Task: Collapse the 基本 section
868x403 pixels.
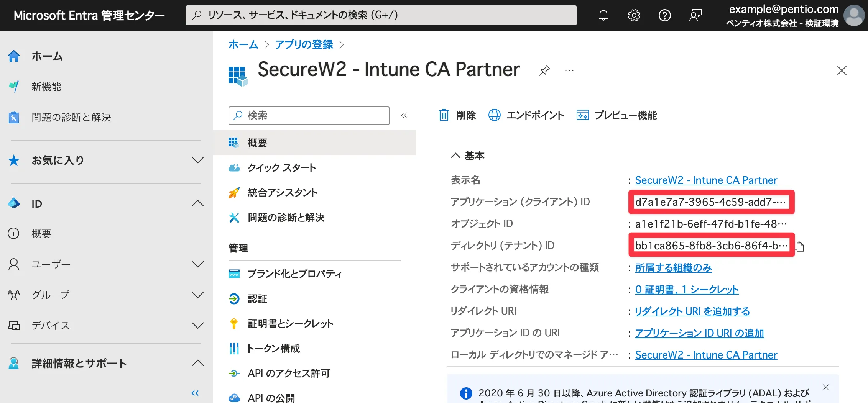Action: (455, 156)
